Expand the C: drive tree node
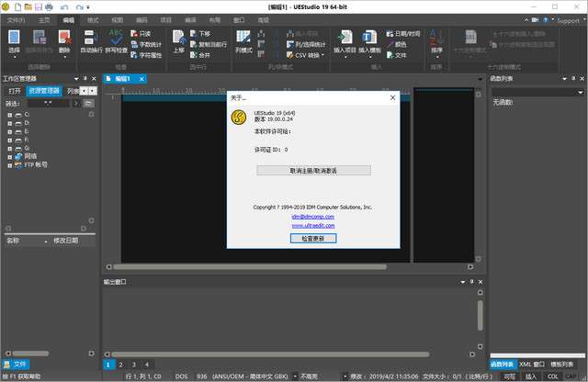The height and width of the screenshot is (382, 588). pyautogui.click(x=10, y=115)
